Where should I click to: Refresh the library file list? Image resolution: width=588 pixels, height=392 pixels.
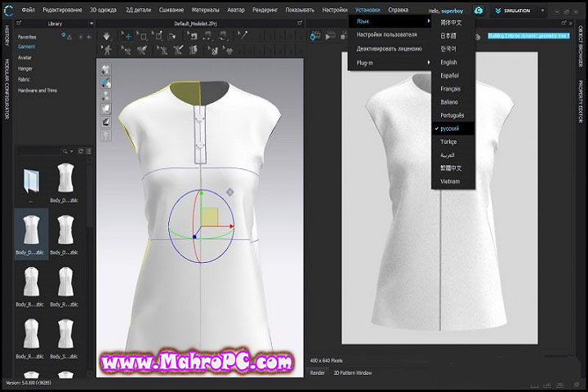81,151
